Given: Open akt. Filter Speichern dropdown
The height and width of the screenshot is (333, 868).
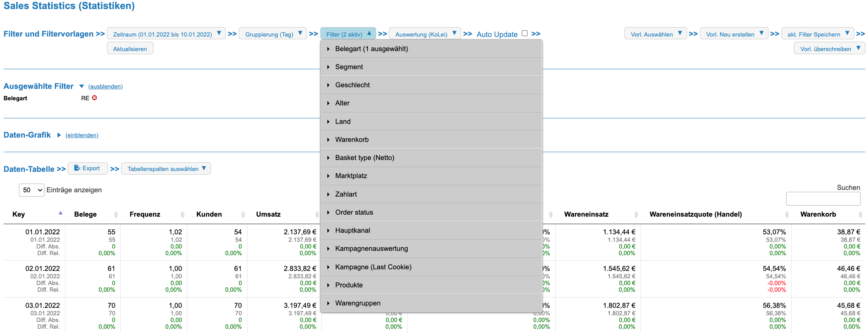Looking at the screenshot, I should point(818,34).
